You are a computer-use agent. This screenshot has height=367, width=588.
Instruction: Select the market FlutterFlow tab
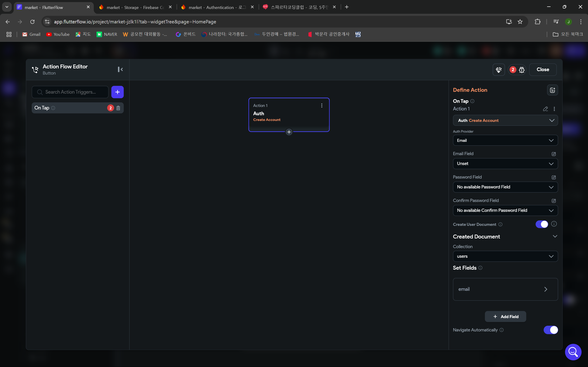pos(54,7)
